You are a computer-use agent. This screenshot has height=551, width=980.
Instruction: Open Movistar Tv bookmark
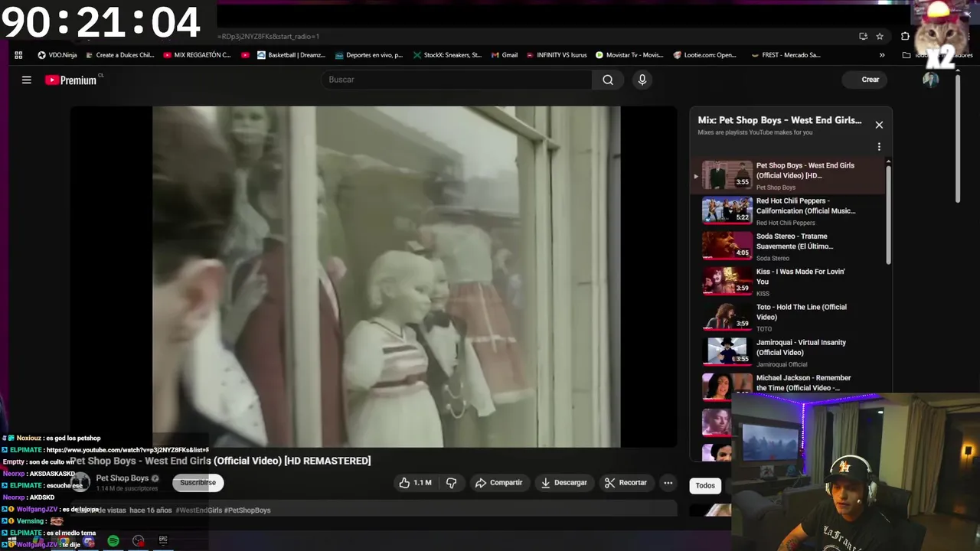click(629, 55)
